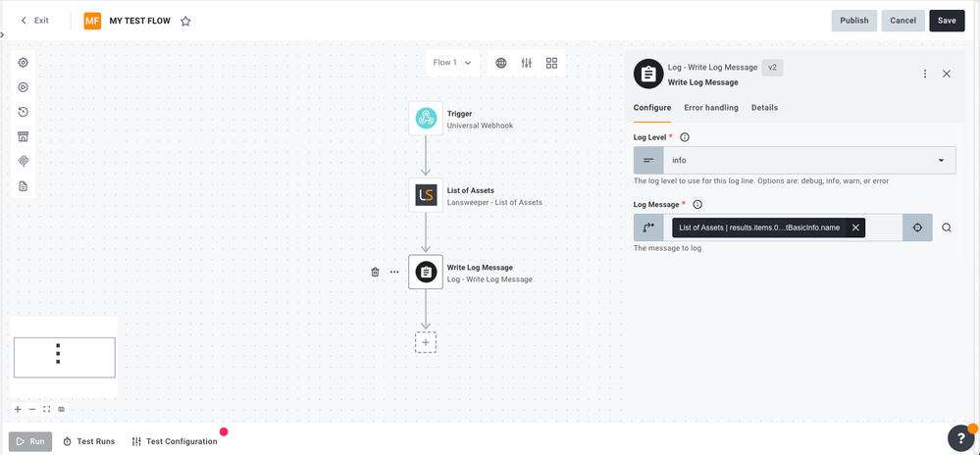Image resolution: width=980 pixels, height=455 pixels.
Task: Open three-dot menu beside Write Log Message node
Action: coord(394,273)
